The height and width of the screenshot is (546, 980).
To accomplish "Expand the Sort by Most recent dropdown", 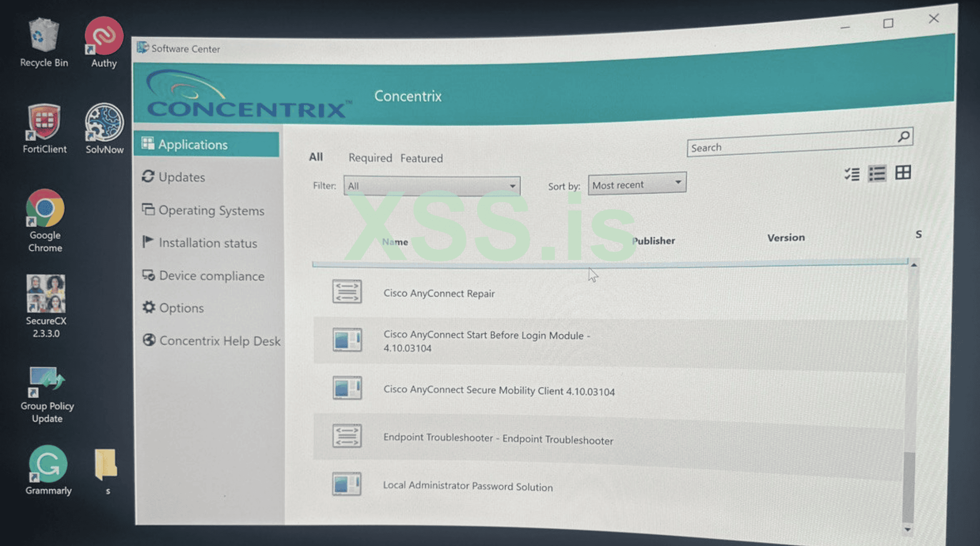I will pyautogui.click(x=677, y=183).
